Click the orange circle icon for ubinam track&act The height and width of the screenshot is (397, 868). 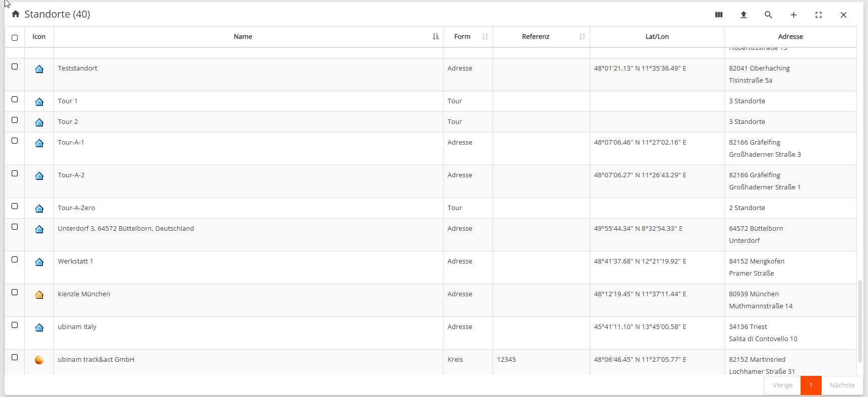coord(39,360)
